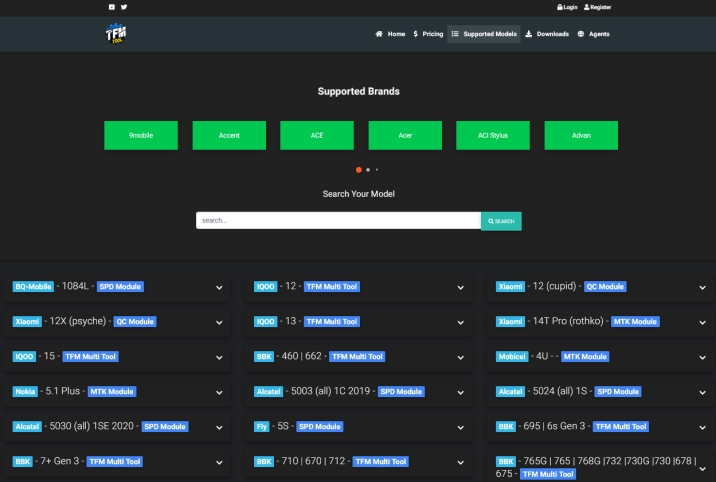Expand the Alcatel 5003 (all) 1C 2019 row
Image resolution: width=716 pixels, height=482 pixels.
coord(359,392)
